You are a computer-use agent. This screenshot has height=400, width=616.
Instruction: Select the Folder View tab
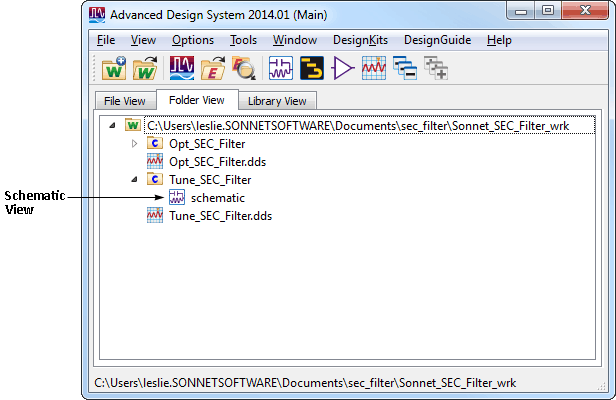coord(197,100)
